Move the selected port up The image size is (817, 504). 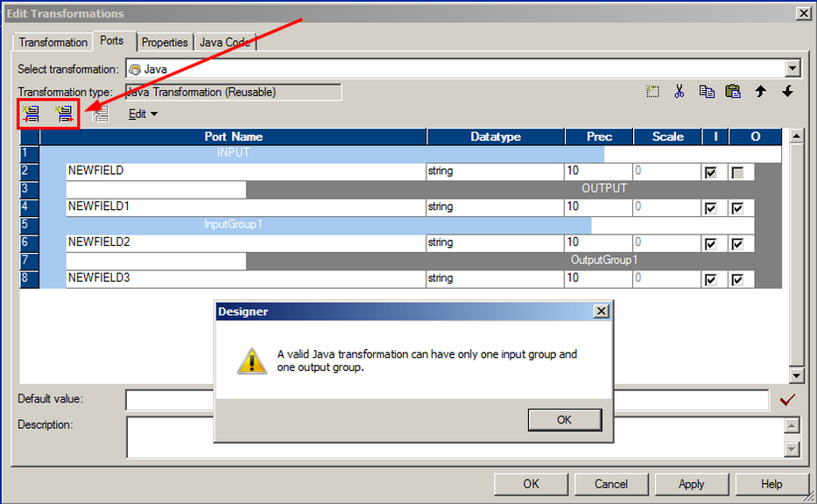click(x=760, y=91)
